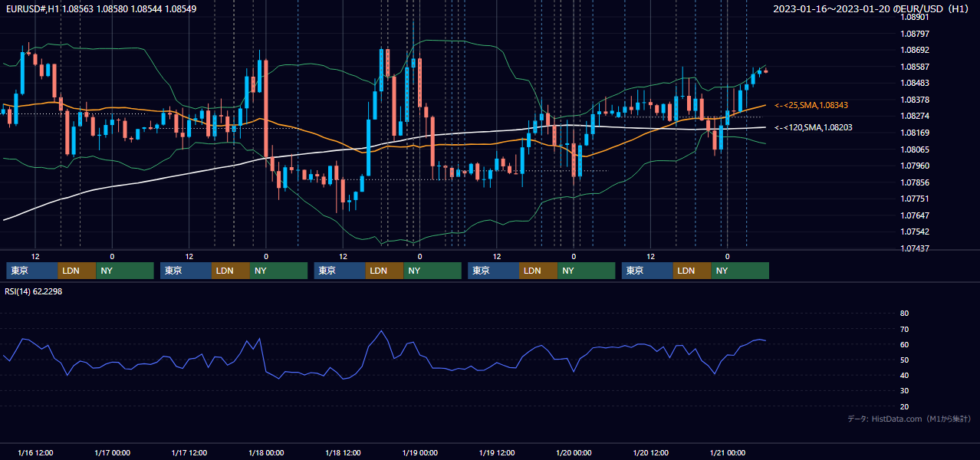Click the 1/17 00:00 time axis label

112,452
